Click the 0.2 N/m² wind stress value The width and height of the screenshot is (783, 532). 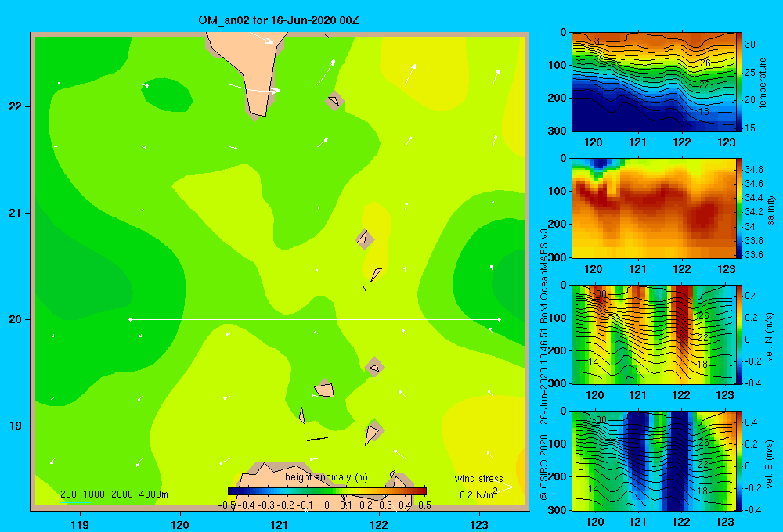point(478,494)
